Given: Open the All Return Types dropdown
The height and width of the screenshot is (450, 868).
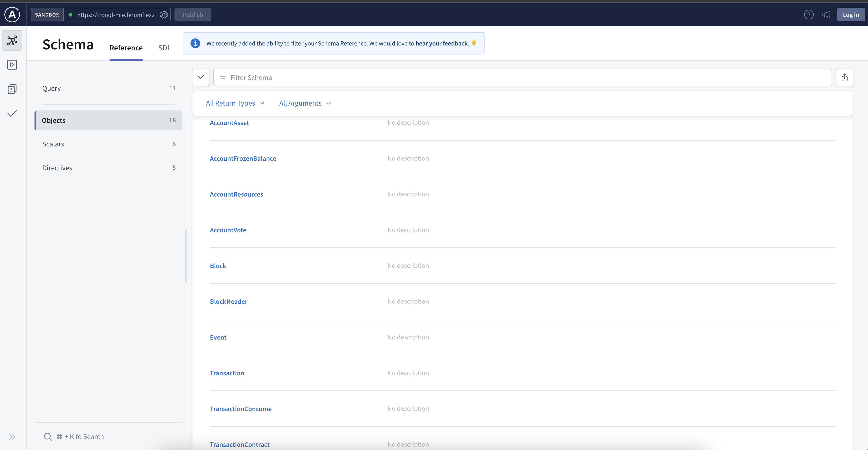Looking at the screenshot, I should pos(235,103).
